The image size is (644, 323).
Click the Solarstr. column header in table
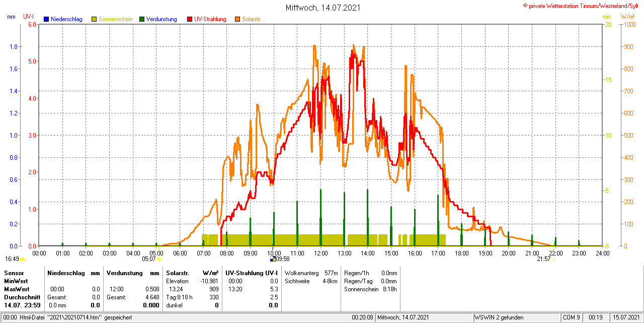178,273
